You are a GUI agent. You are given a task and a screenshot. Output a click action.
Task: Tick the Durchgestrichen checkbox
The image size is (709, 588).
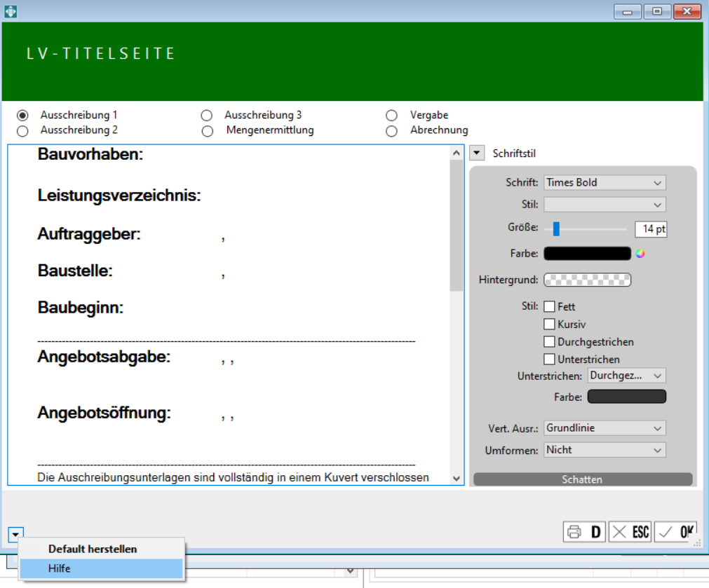[x=549, y=342]
